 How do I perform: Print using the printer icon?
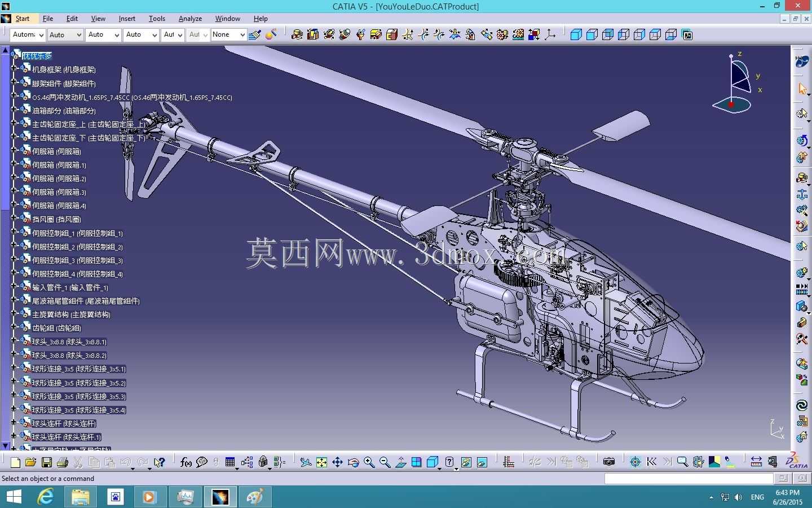click(63, 462)
